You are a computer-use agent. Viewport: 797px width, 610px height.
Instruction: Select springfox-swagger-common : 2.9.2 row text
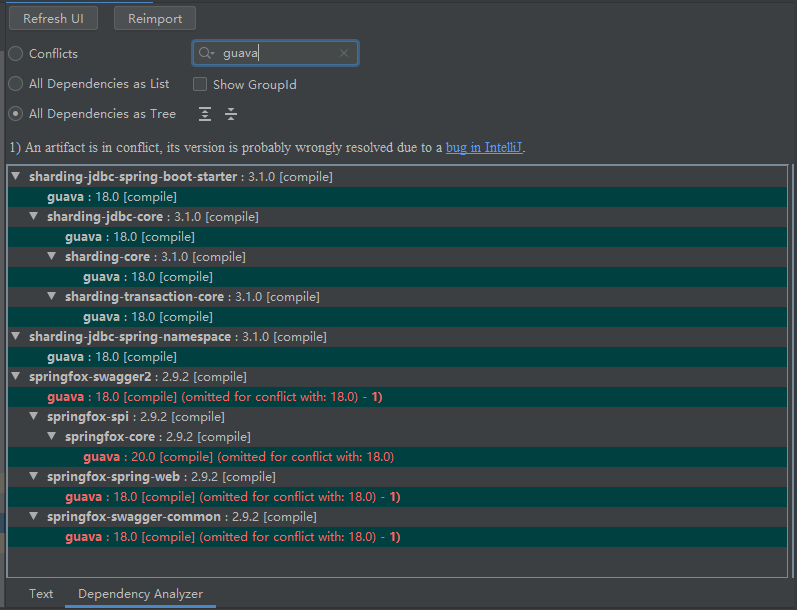coord(182,517)
